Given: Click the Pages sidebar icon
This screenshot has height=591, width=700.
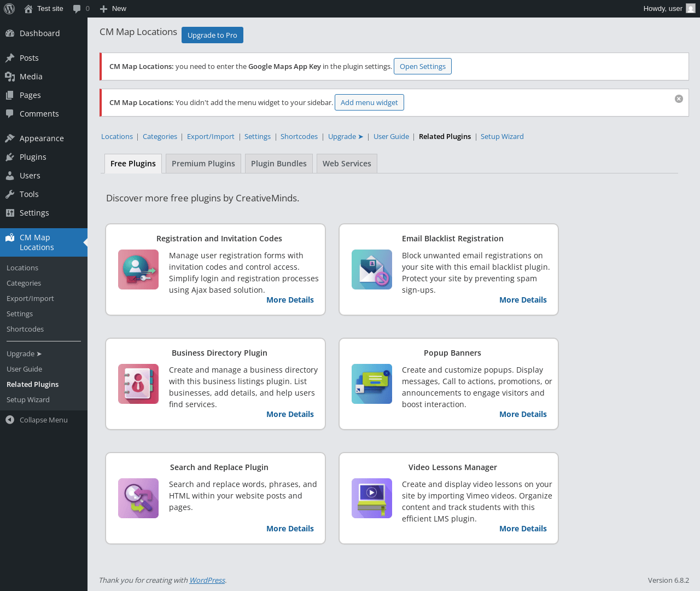Looking at the screenshot, I should click(x=10, y=95).
